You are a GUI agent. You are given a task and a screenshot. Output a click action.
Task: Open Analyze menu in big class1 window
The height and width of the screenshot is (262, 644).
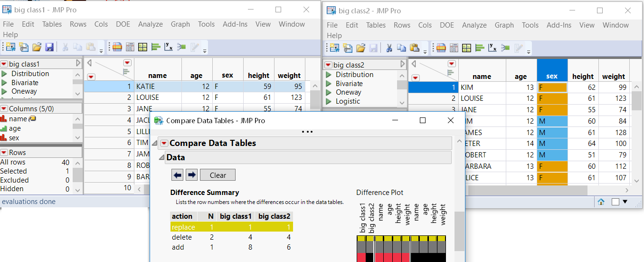(x=150, y=24)
